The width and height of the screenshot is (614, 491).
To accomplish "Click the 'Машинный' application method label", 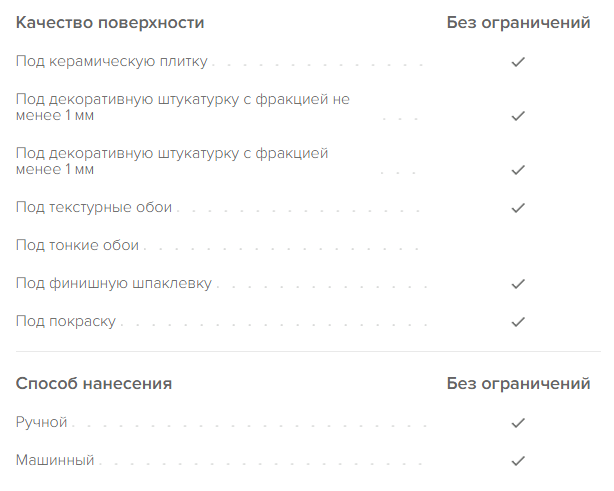I will [x=55, y=460].
